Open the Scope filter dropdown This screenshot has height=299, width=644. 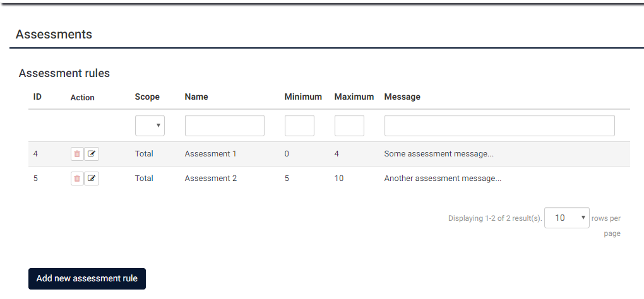(150, 126)
